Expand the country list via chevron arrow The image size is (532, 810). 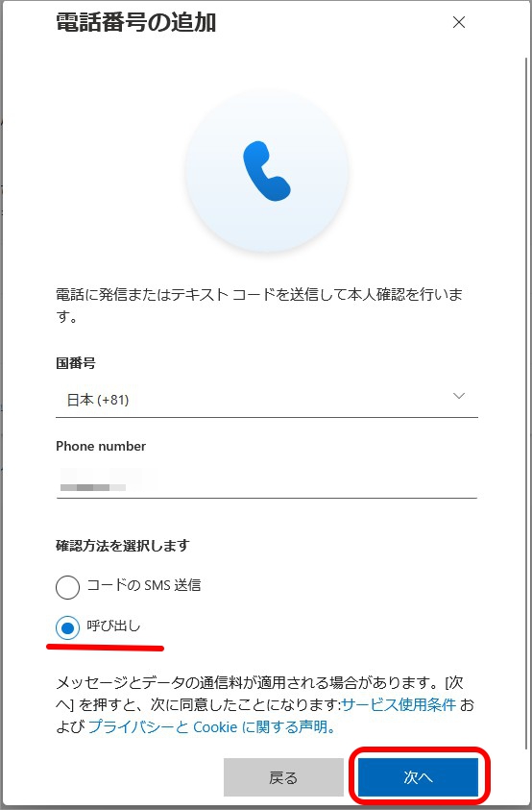tap(459, 396)
